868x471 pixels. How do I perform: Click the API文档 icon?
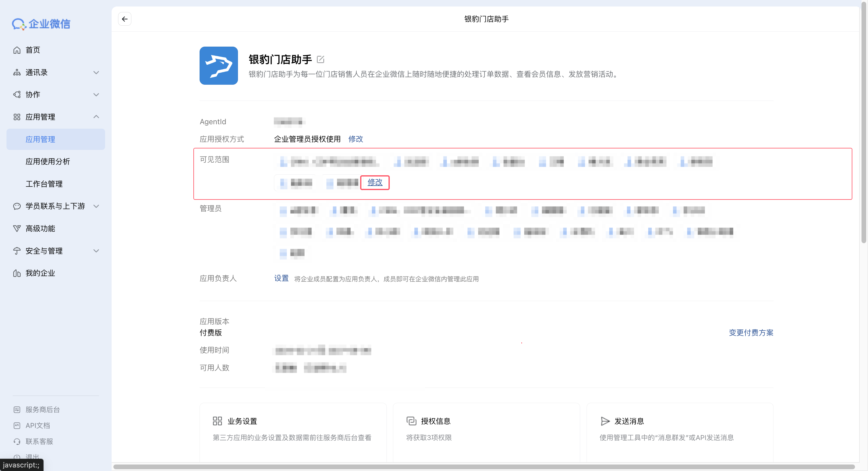[x=17, y=426]
